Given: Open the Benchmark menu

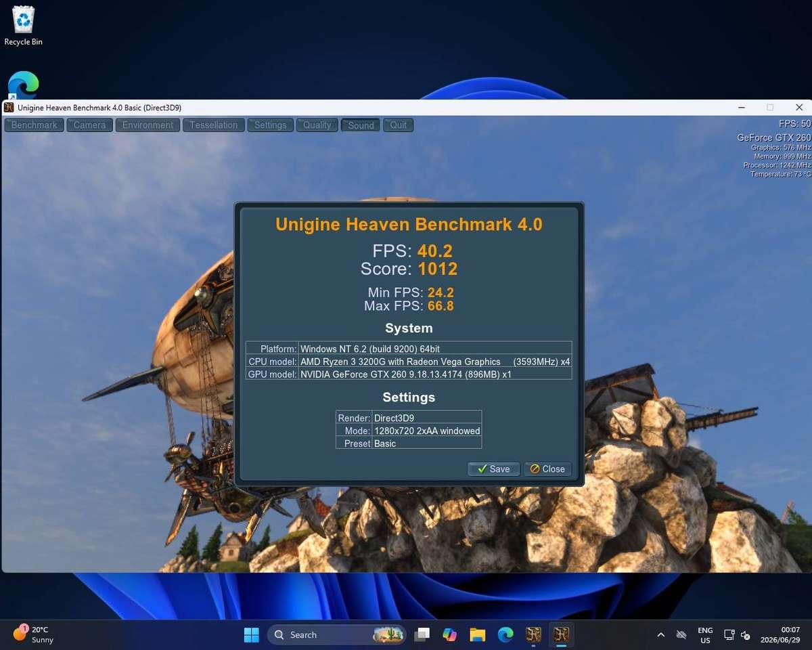Looking at the screenshot, I should point(35,125).
